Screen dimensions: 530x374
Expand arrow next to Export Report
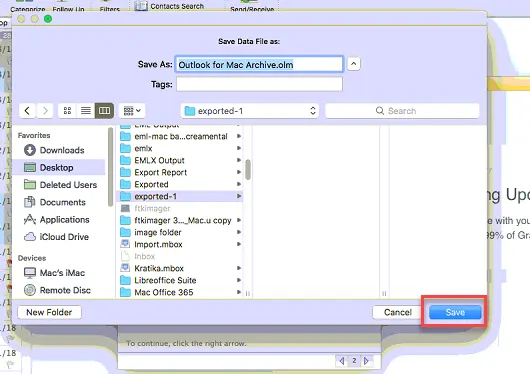(239, 172)
